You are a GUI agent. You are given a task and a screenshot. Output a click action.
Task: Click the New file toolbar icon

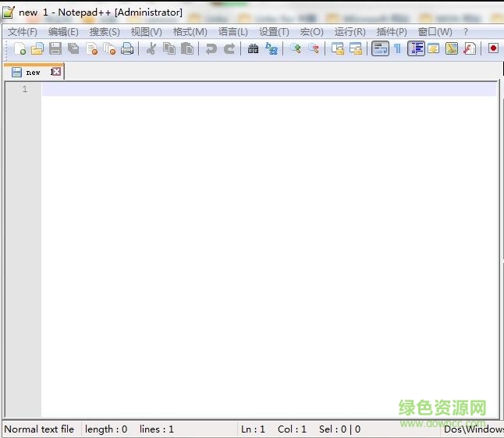20,48
